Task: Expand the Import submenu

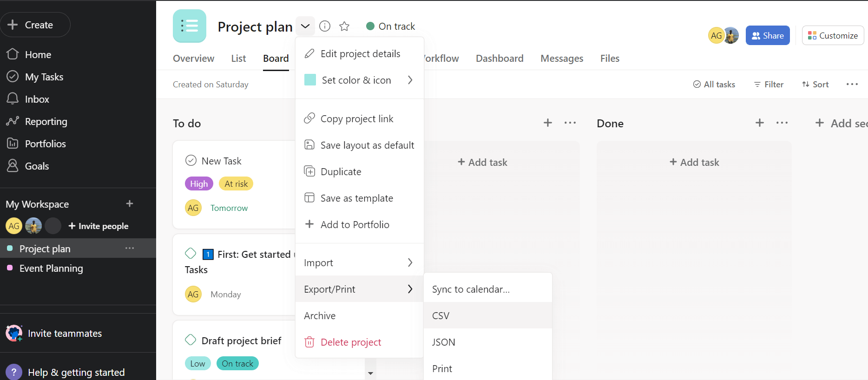Action: pos(410,262)
